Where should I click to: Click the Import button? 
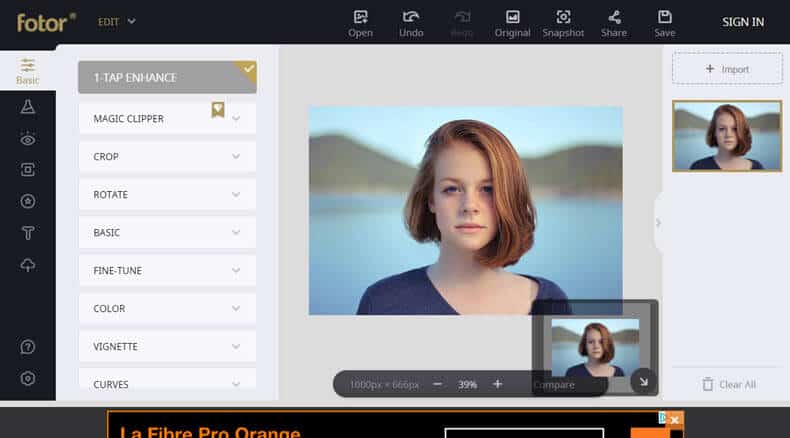tap(727, 69)
